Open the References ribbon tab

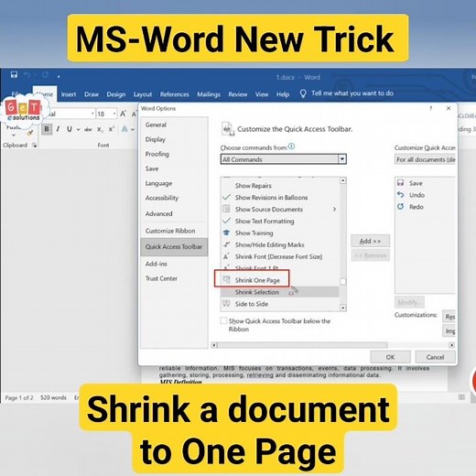click(175, 94)
